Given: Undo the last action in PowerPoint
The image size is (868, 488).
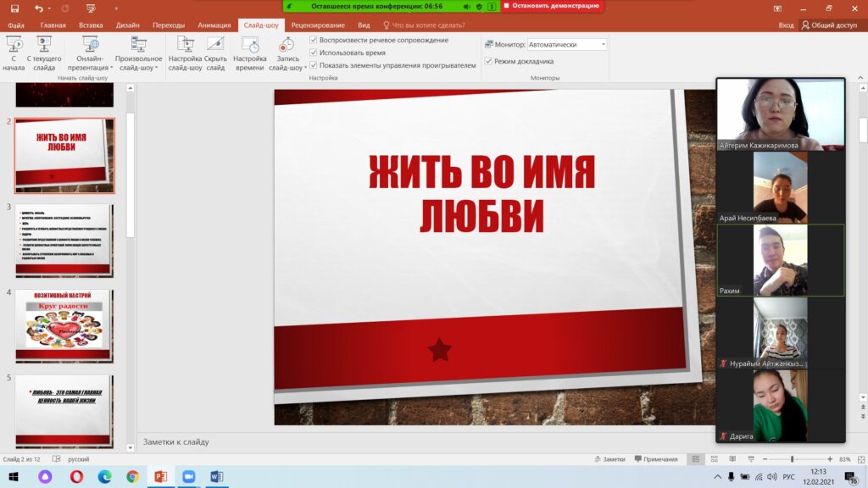Looking at the screenshot, I should pos(38,8).
